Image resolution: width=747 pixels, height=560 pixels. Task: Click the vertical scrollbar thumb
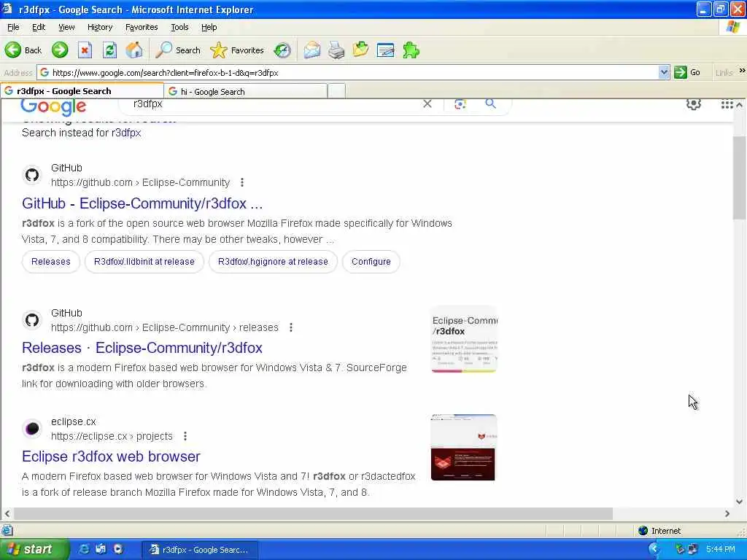click(x=740, y=179)
